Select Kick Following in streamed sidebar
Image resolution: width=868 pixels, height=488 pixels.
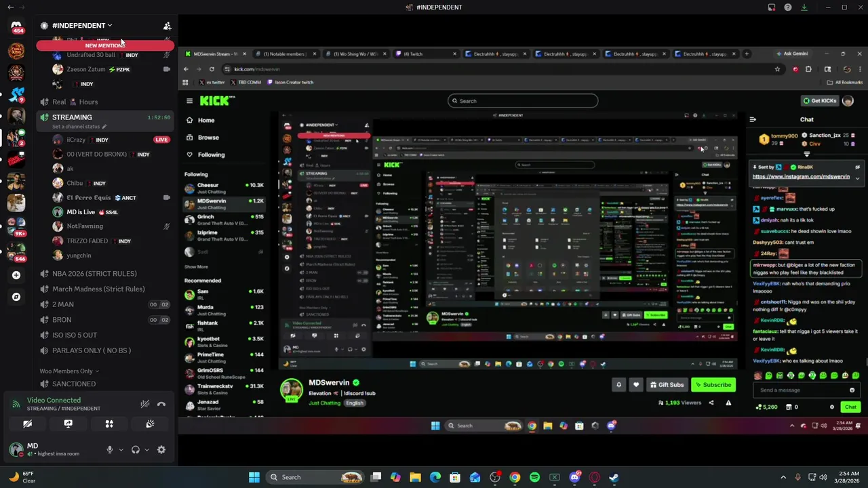(211, 155)
